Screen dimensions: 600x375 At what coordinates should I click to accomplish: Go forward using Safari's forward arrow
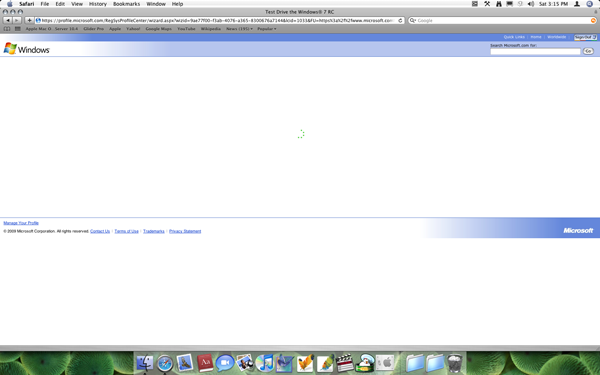click(x=16, y=20)
